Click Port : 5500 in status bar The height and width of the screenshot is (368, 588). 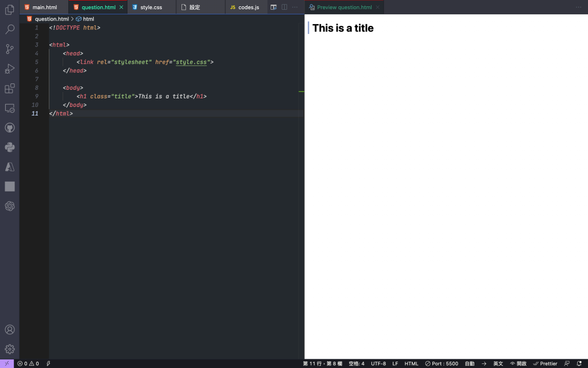pyautogui.click(x=442, y=363)
